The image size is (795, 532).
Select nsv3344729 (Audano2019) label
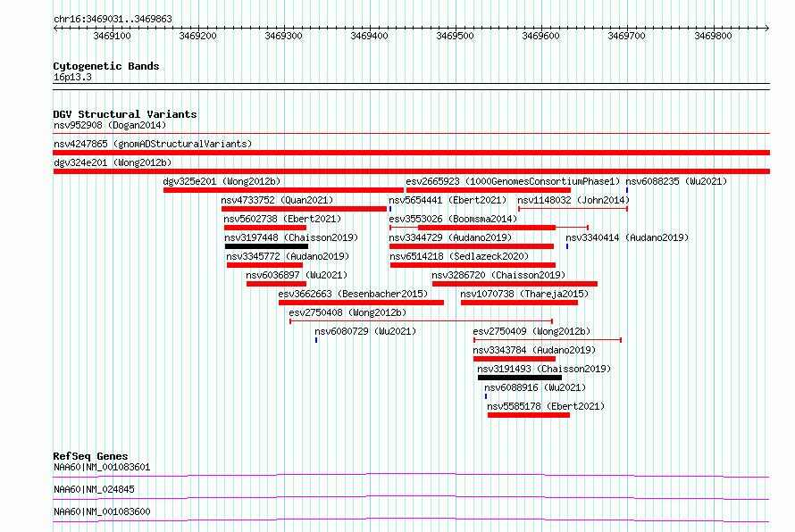click(450, 237)
